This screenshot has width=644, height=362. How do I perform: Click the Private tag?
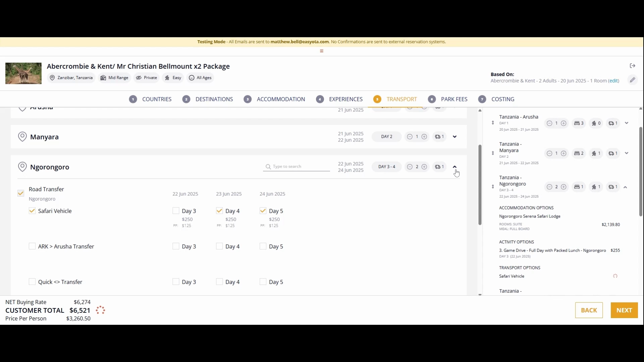click(146, 78)
